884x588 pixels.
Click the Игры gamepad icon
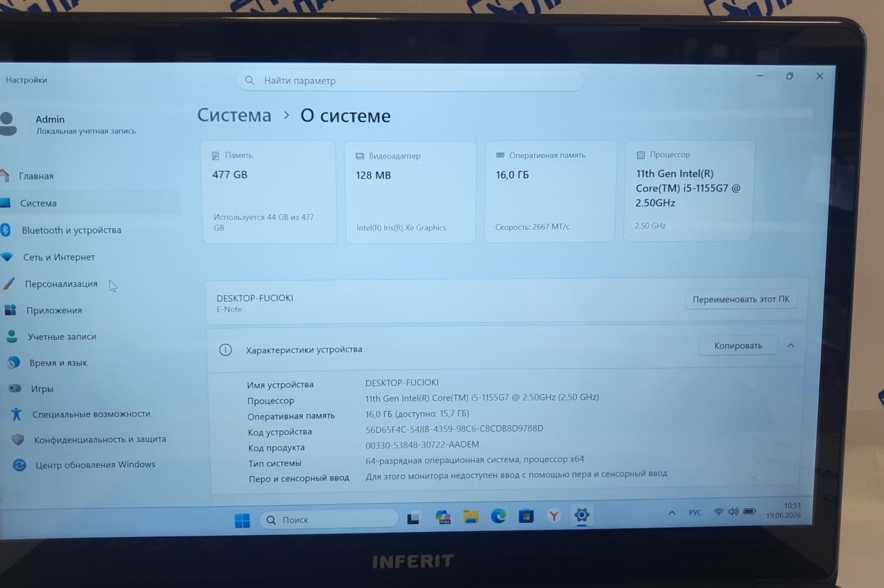pos(15,388)
